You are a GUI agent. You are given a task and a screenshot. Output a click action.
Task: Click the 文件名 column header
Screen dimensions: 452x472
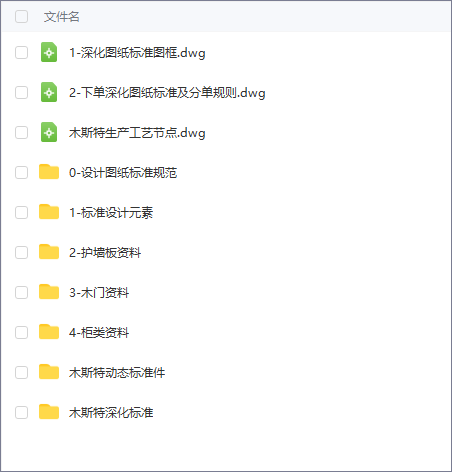(x=62, y=17)
